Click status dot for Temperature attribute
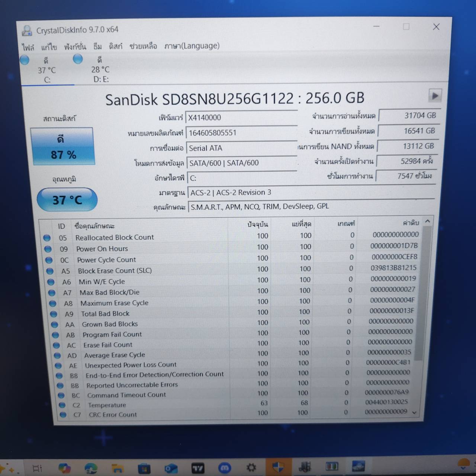Viewport: 476px width, 476px height. [x=62, y=405]
